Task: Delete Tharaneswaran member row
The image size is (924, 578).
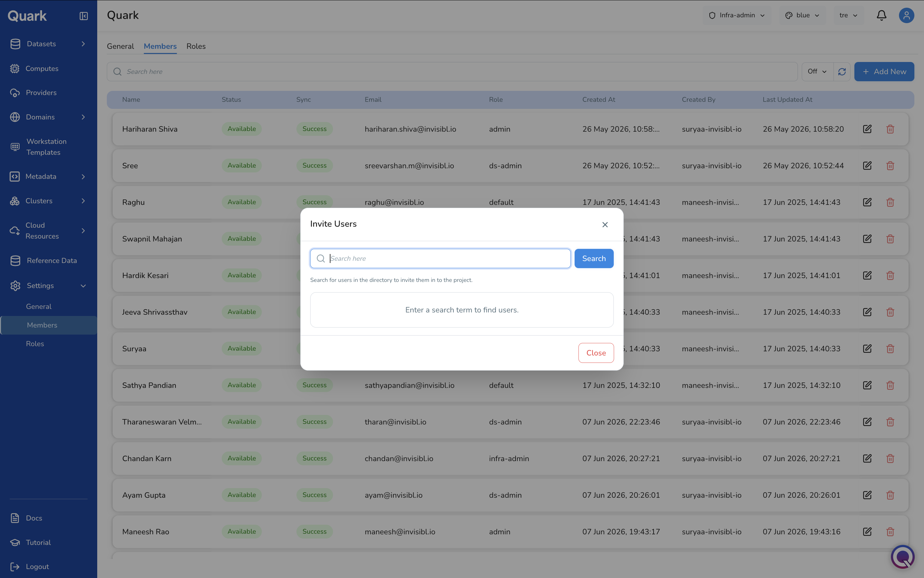Action: pyautogui.click(x=890, y=422)
